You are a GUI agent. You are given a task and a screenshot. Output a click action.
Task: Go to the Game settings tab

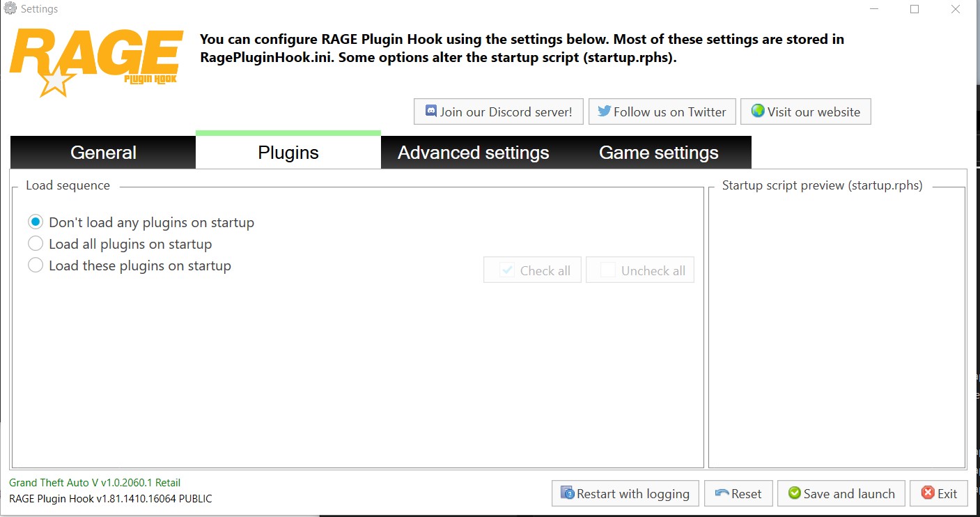pyautogui.click(x=658, y=153)
